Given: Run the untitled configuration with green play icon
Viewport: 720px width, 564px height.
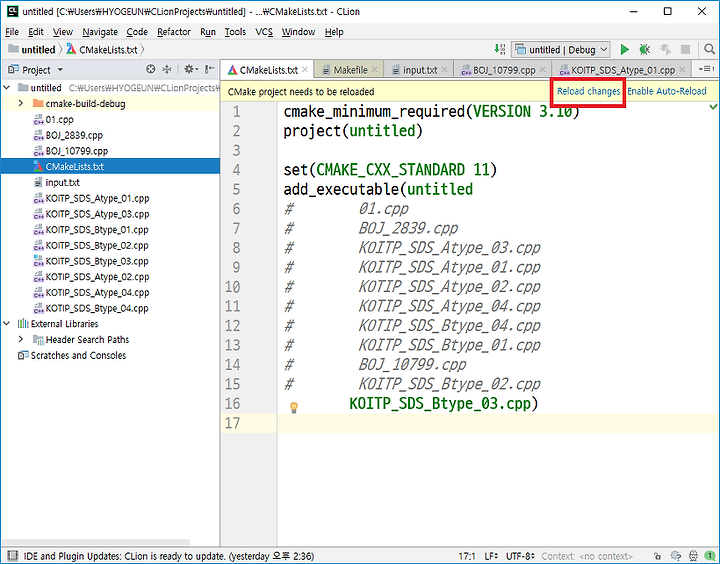Looking at the screenshot, I should [x=624, y=49].
